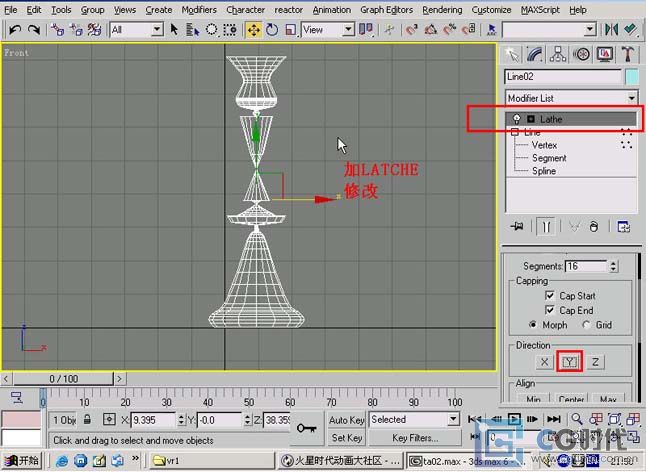The height and width of the screenshot is (472, 646).
Task: Click the object color swatch beside Line02
Action: click(x=632, y=77)
